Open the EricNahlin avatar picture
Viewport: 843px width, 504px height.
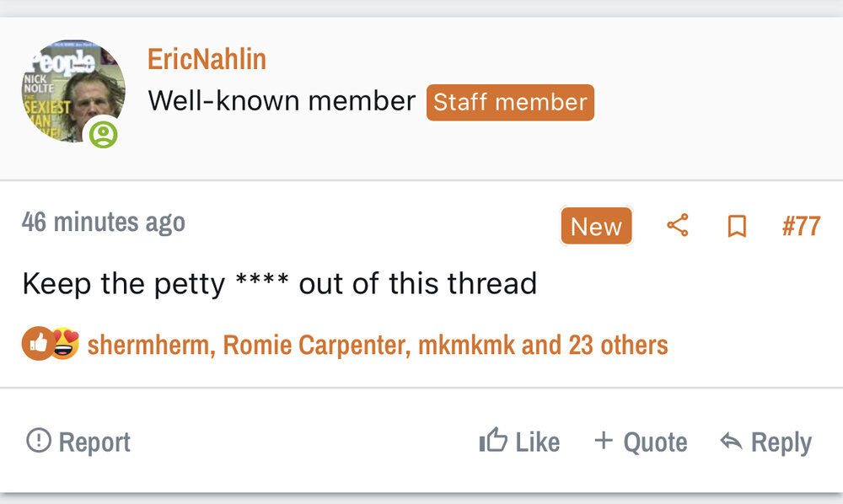click(72, 88)
